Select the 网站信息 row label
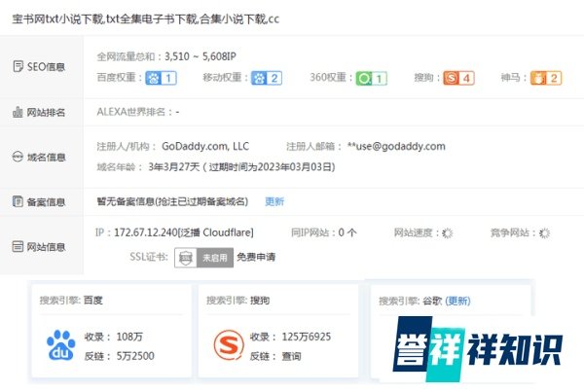This screenshot has height=392, width=584. point(46,247)
